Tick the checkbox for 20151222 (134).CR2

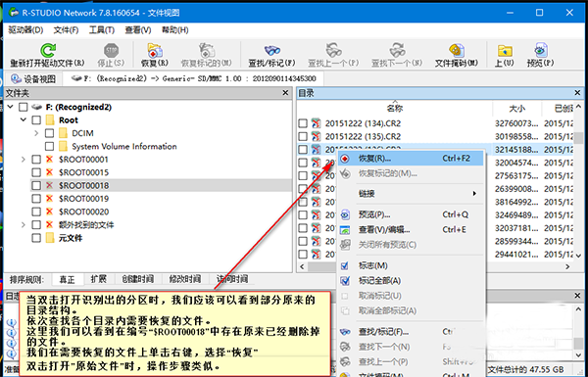[303, 123]
